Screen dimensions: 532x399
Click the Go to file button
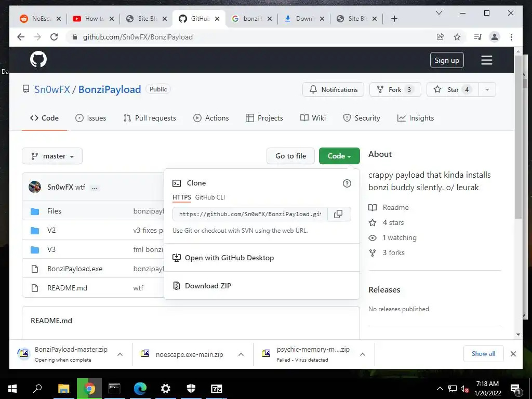(x=291, y=156)
